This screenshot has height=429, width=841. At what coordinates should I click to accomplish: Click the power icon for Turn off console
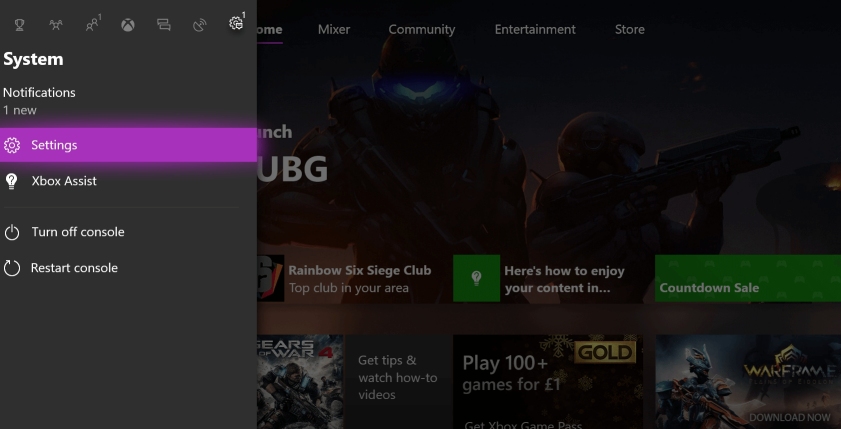click(12, 233)
